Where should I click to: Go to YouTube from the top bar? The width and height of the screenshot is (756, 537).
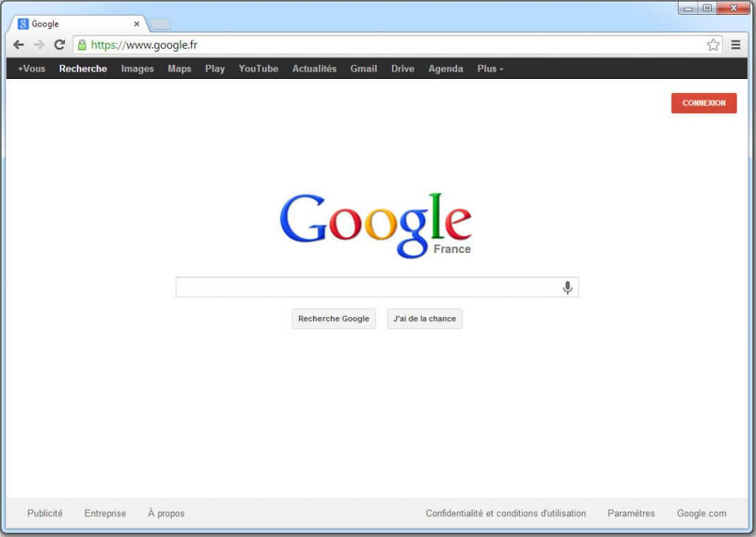[x=258, y=69]
